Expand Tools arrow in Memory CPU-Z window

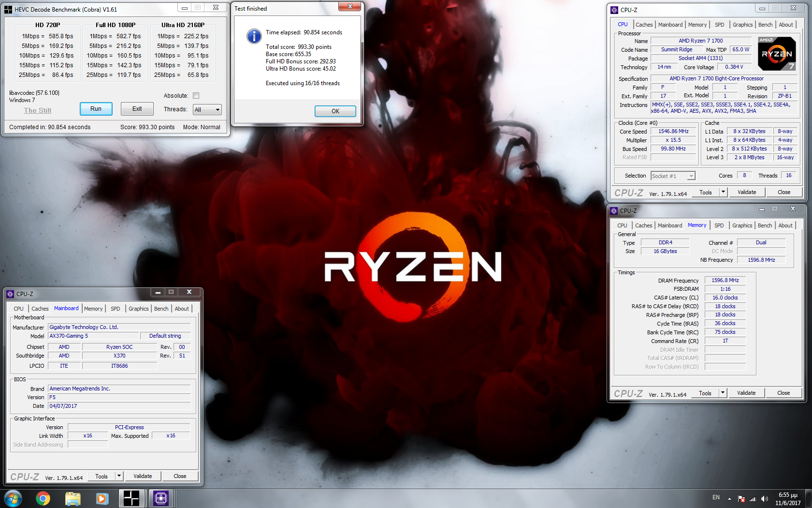(x=723, y=393)
